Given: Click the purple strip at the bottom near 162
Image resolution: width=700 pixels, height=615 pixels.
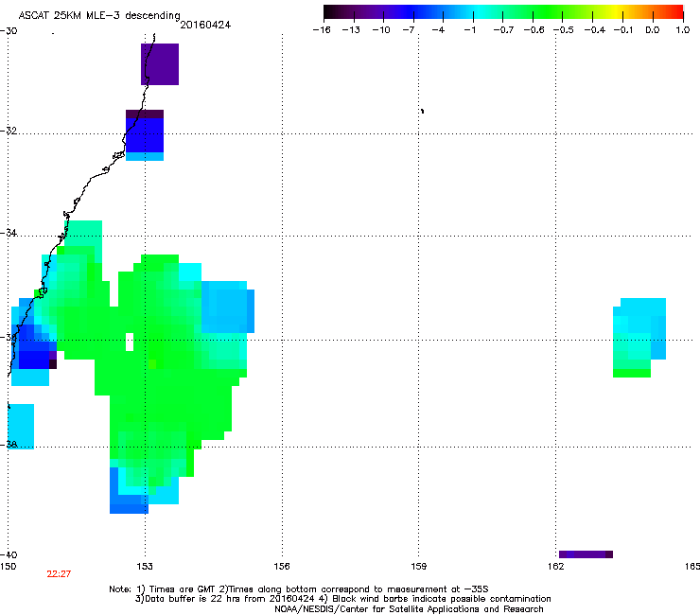Looking at the screenshot, I should [x=586, y=554].
